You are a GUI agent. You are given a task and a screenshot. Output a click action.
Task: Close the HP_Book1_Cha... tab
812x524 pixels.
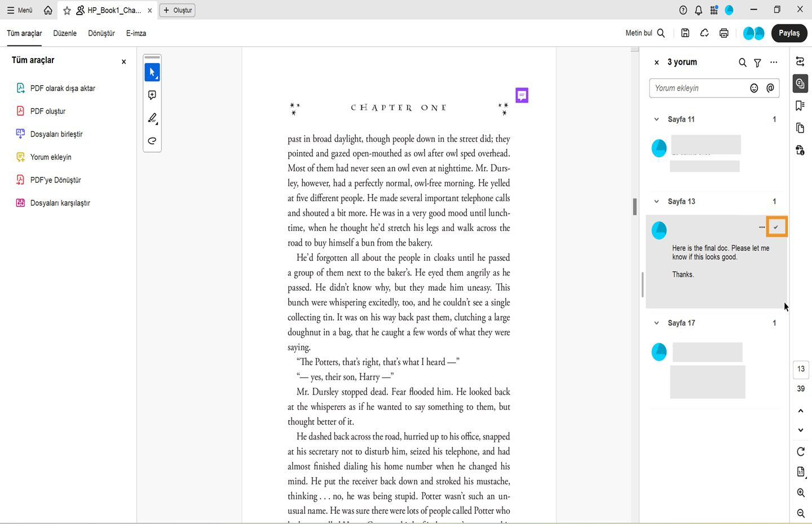click(x=150, y=10)
